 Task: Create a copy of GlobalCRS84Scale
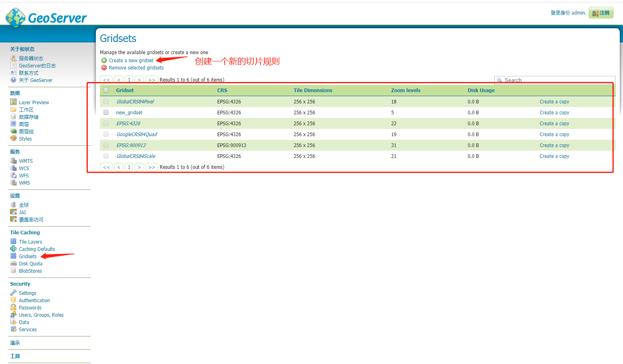tap(554, 156)
